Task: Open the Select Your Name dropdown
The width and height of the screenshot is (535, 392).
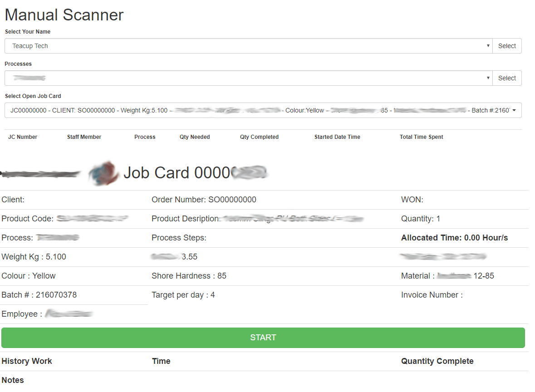Action: pyautogui.click(x=248, y=46)
